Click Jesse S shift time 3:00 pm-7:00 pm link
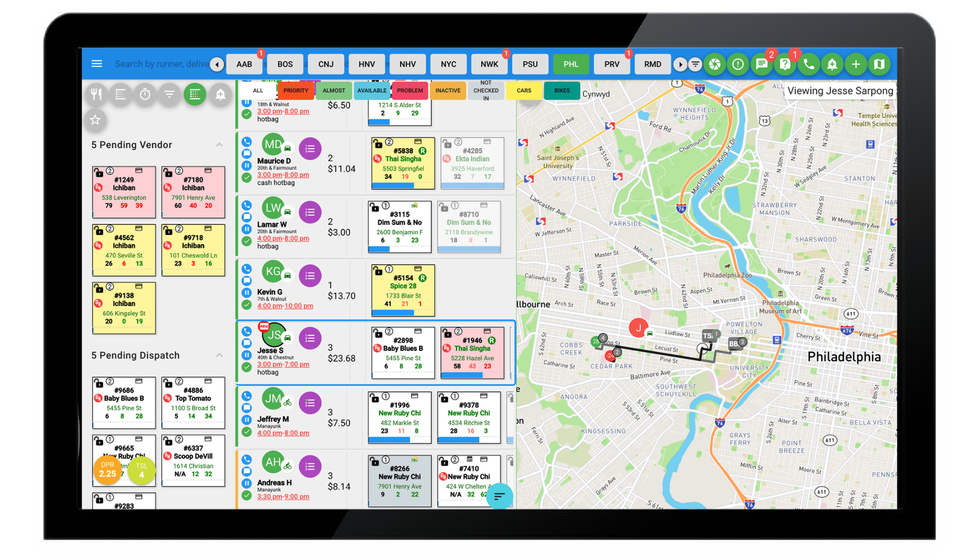 click(x=283, y=364)
